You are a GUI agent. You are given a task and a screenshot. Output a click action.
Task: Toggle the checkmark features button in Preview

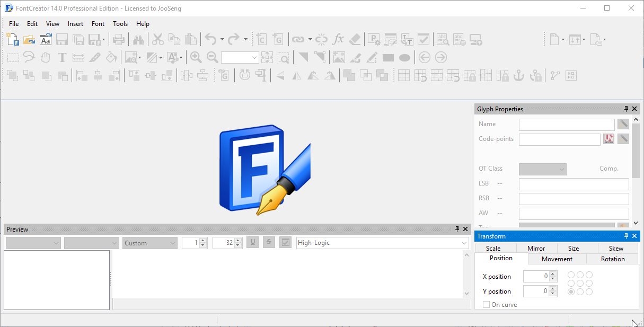[x=286, y=243]
